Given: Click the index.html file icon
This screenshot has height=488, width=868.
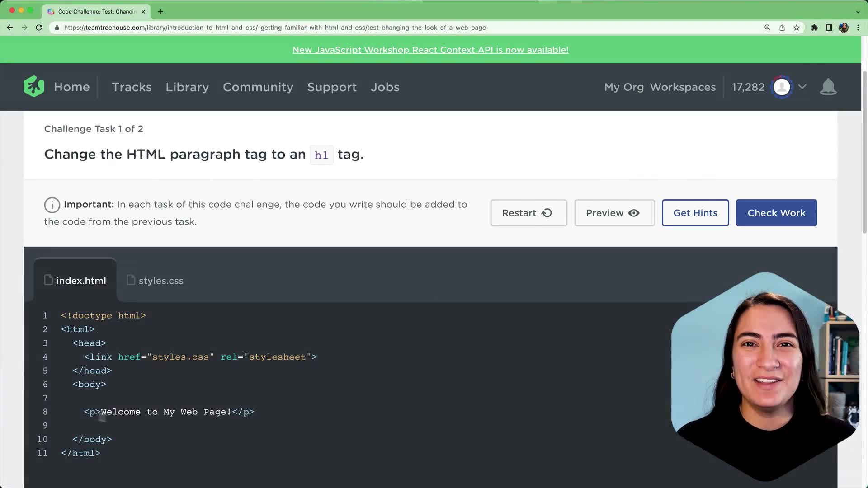Looking at the screenshot, I should coord(48,280).
